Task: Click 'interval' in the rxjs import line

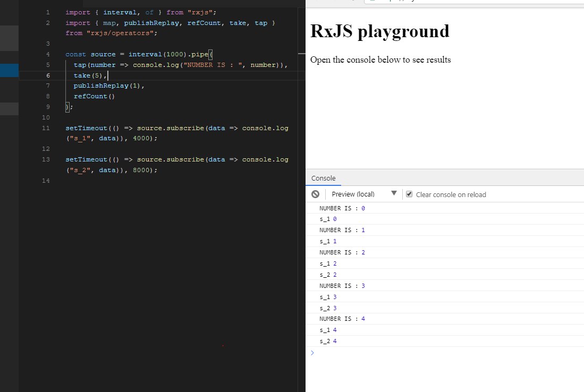Action: coord(120,12)
